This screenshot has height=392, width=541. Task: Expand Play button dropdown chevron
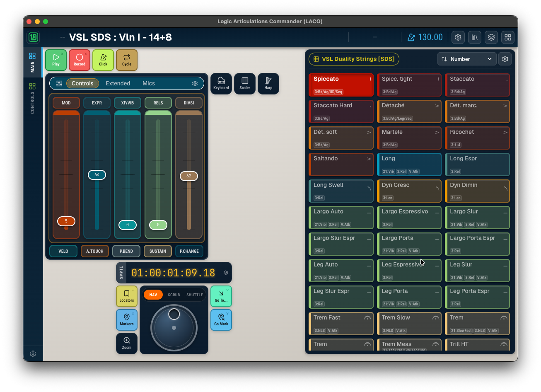click(62, 53)
